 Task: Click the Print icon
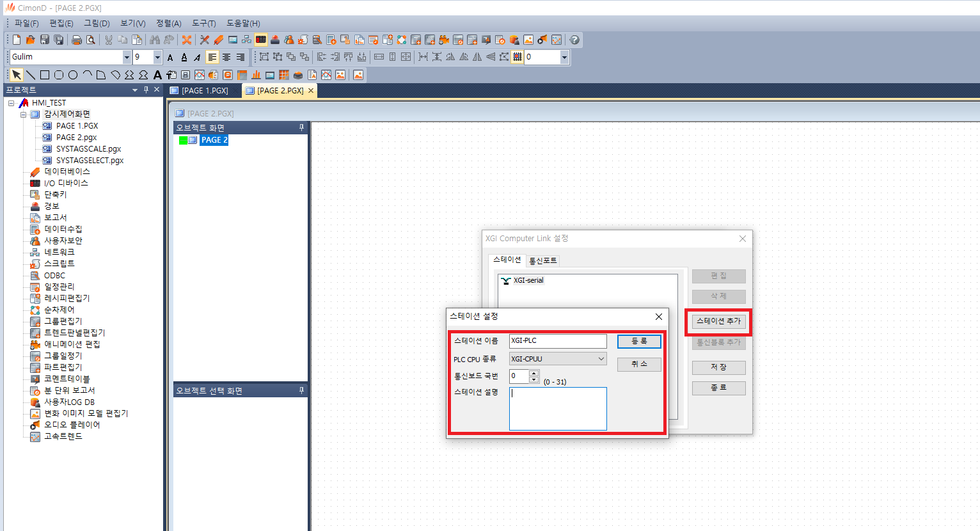pyautogui.click(x=77, y=40)
